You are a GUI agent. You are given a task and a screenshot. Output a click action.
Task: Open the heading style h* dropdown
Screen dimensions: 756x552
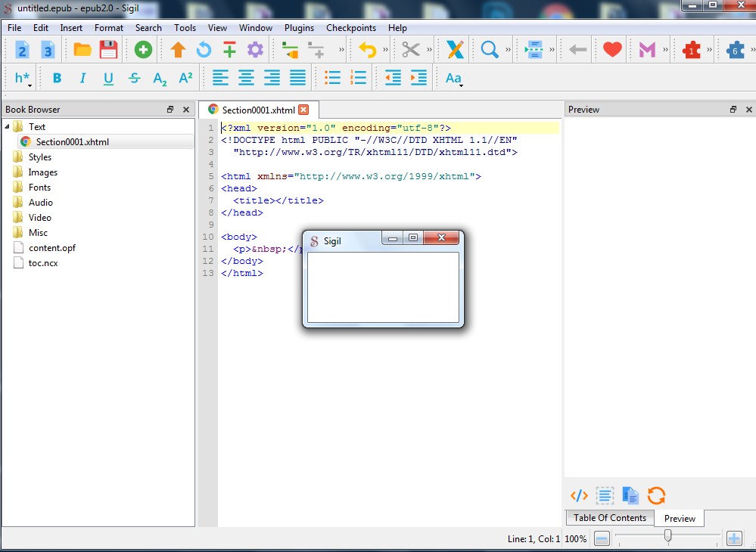[23, 78]
